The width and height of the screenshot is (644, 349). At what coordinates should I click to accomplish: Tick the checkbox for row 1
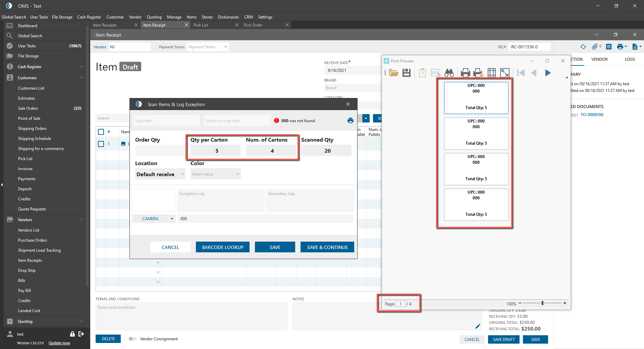(x=101, y=144)
